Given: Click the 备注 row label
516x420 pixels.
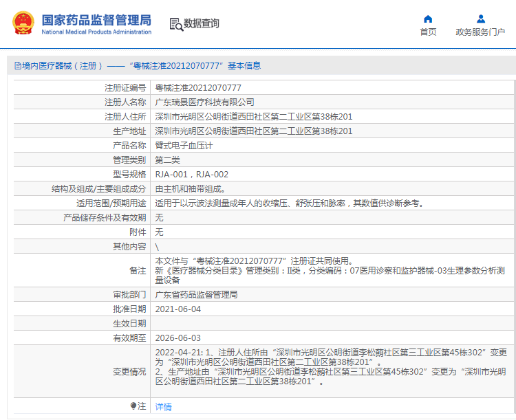Looking at the screenshot, I should (x=138, y=271).
